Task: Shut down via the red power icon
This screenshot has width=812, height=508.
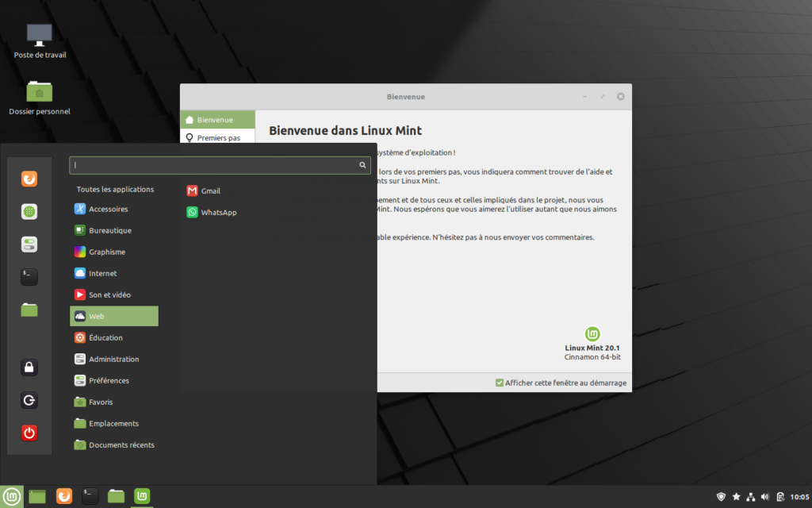Action: click(x=29, y=433)
